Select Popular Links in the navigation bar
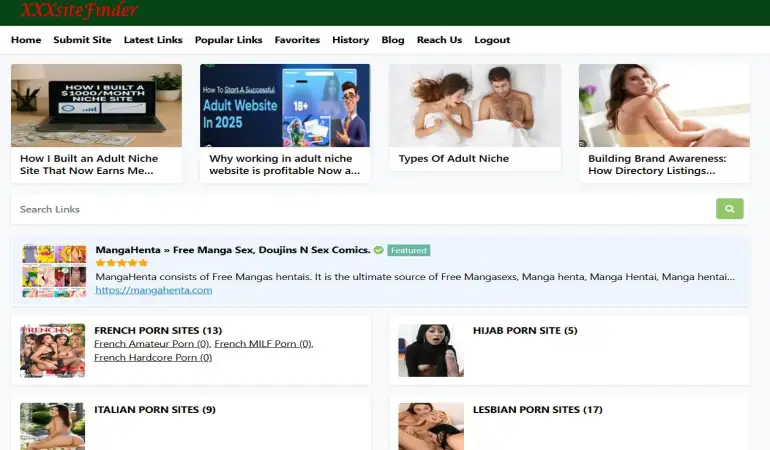Viewport: 770px width, 450px height. (228, 40)
